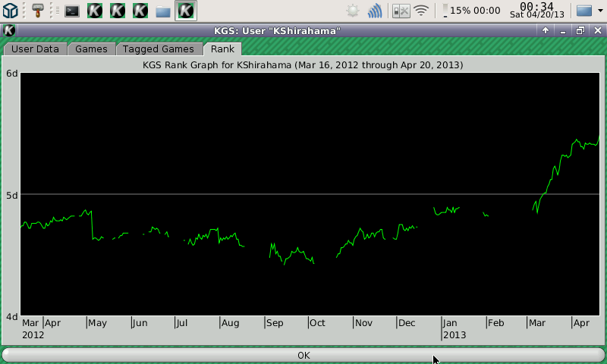Open the blue signal strength indicator
This screenshot has width=607, height=364.
click(375, 11)
